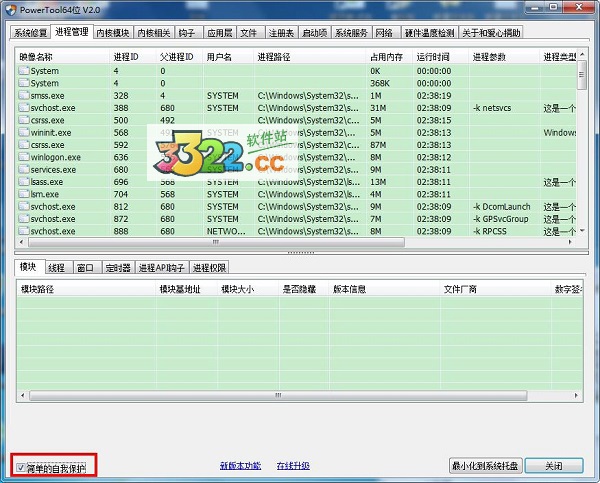The image size is (600, 483).
Task: Switch to the 系统修复 tab
Action: [30, 33]
